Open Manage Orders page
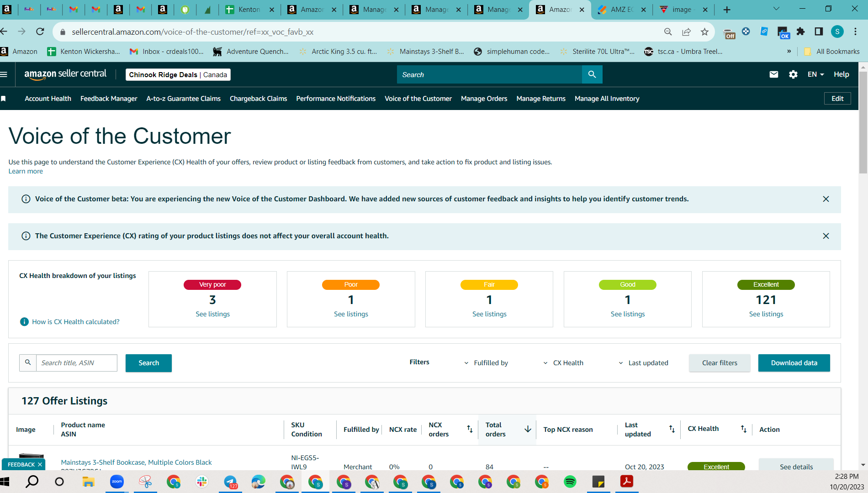The image size is (868, 493). 484,99
